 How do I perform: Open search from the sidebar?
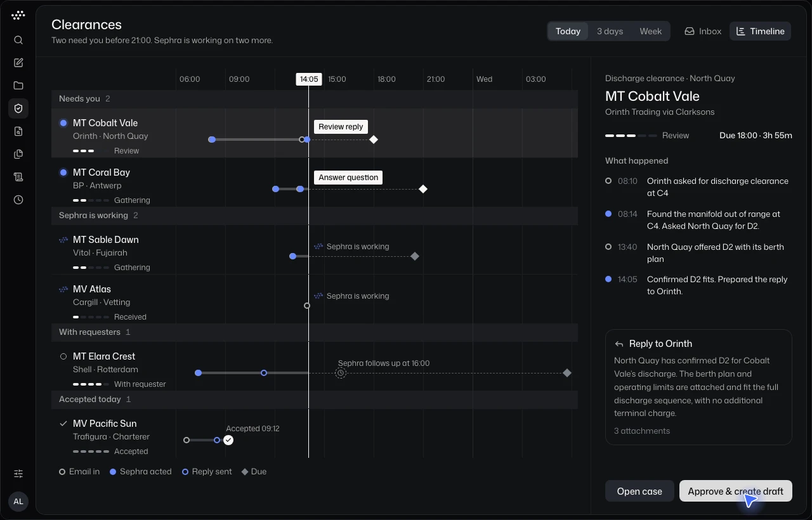tap(18, 40)
